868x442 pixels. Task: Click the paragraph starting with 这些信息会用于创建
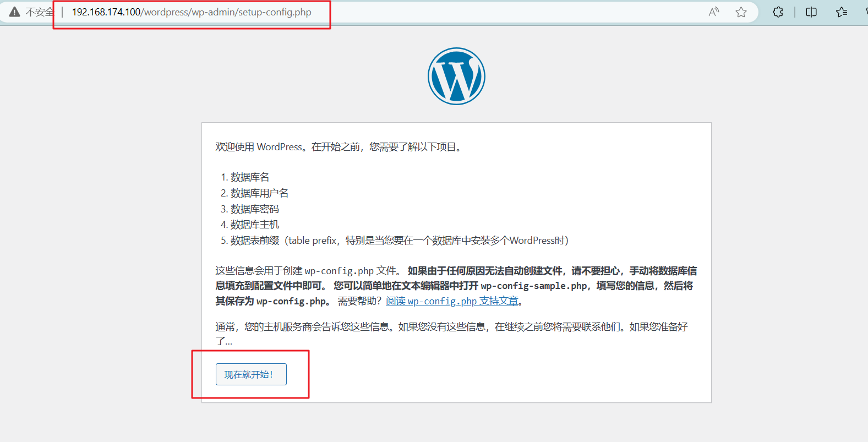pos(456,286)
